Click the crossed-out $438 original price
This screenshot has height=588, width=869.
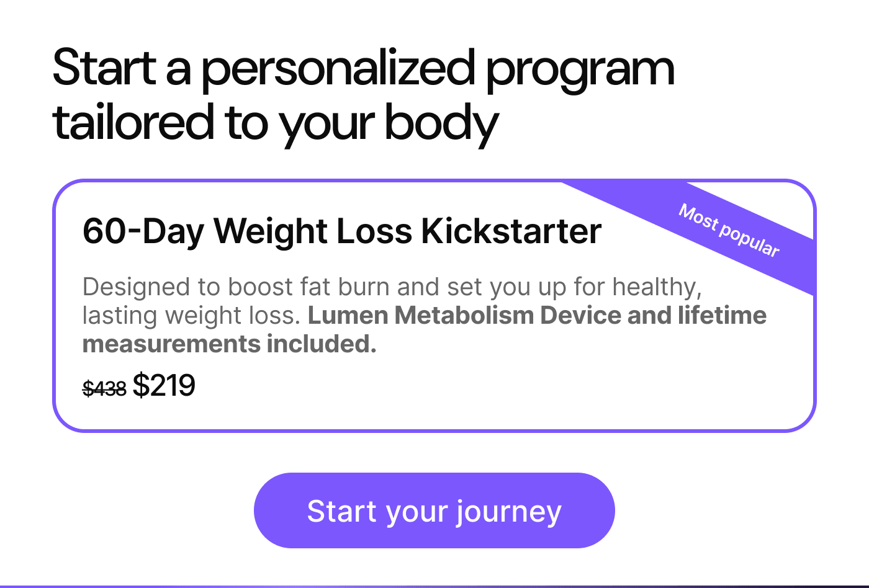pyautogui.click(x=104, y=389)
